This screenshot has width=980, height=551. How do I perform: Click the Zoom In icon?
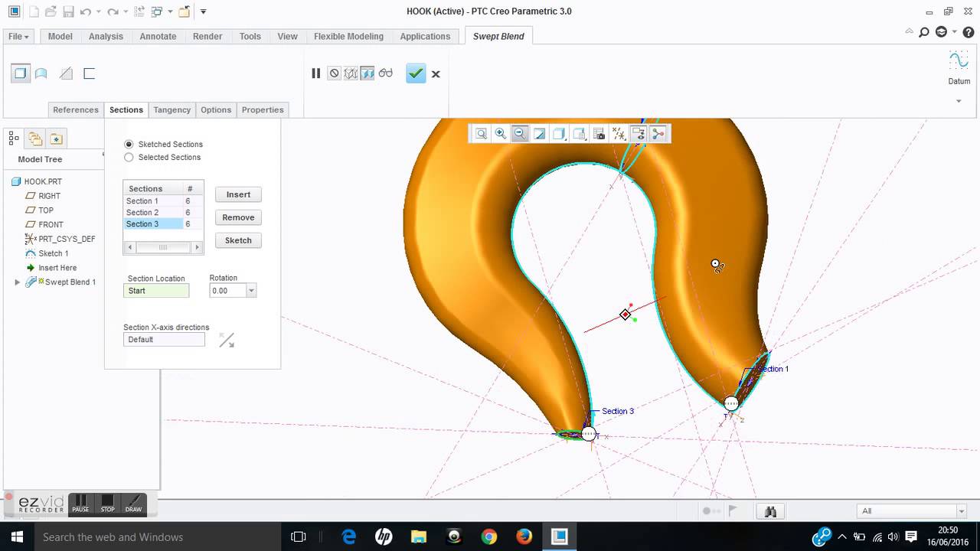click(x=500, y=134)
